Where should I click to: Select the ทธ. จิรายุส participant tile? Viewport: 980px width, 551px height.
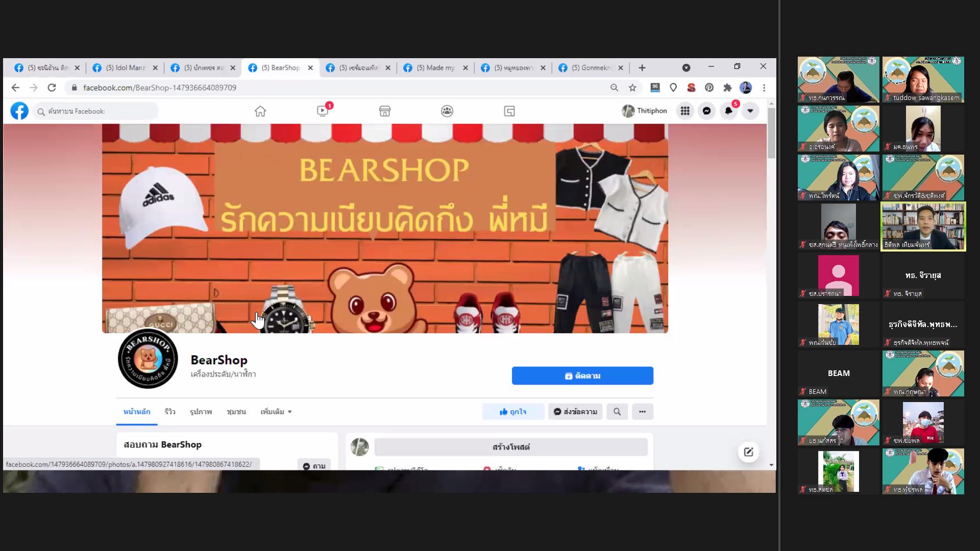click(x=923, y=275)
